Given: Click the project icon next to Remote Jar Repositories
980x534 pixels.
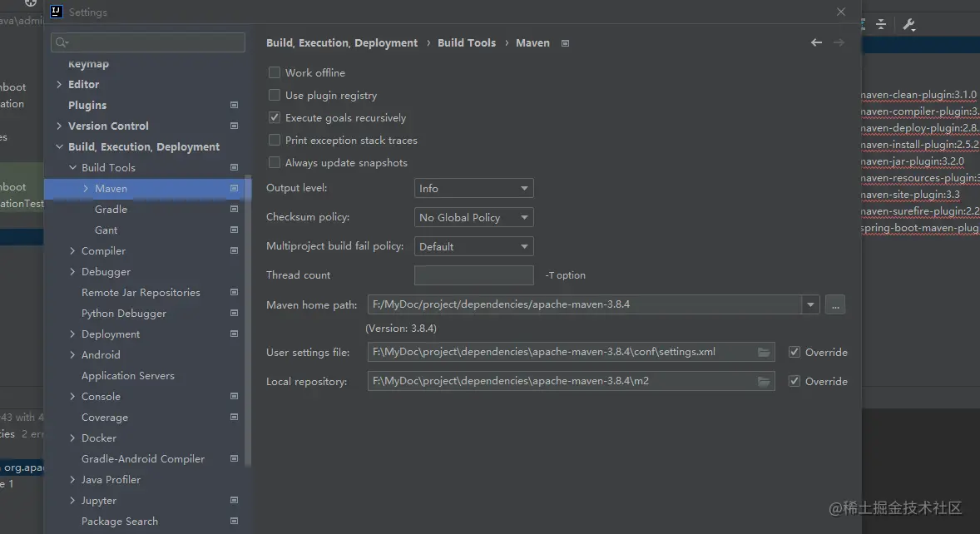Looking at the screenshot, I should [x=235, y=292].
